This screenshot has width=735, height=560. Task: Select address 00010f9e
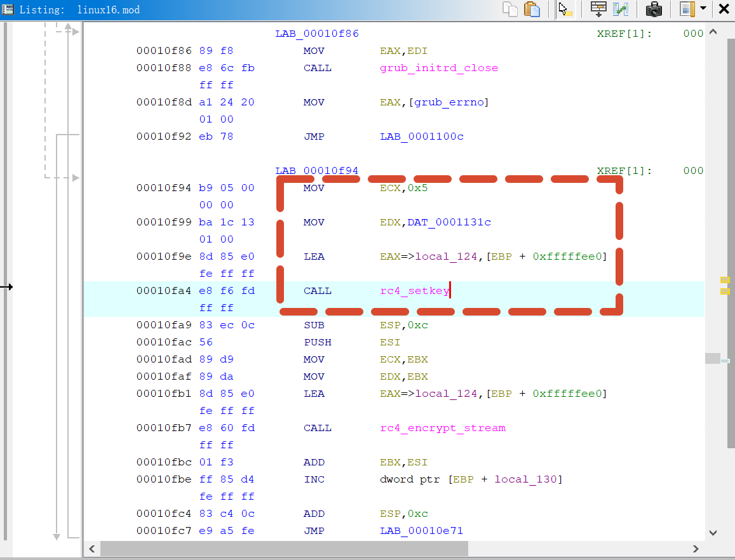164,257
